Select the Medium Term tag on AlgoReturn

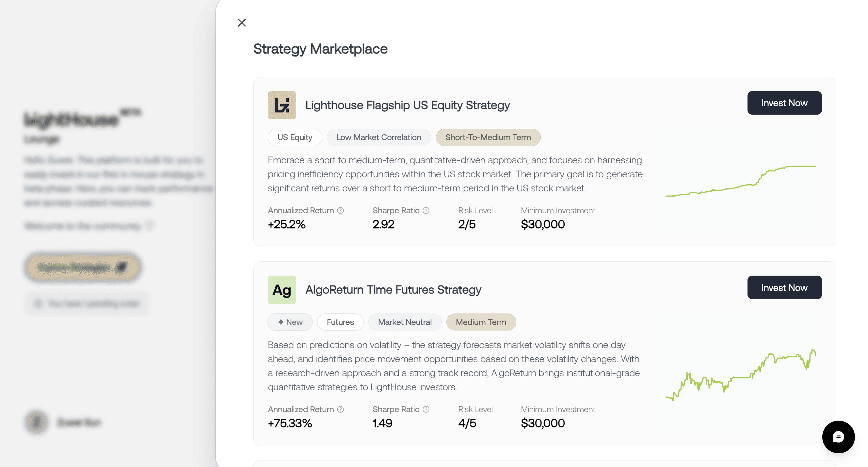pyautogui.click(x=481, y=322)
